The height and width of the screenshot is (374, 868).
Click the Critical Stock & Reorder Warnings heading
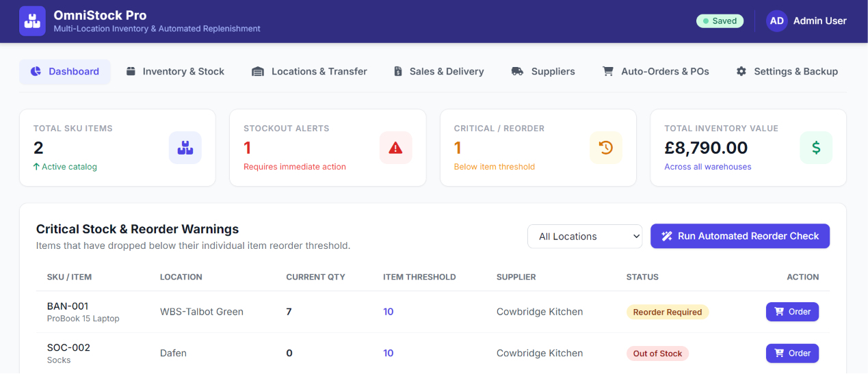click(137, 229)
